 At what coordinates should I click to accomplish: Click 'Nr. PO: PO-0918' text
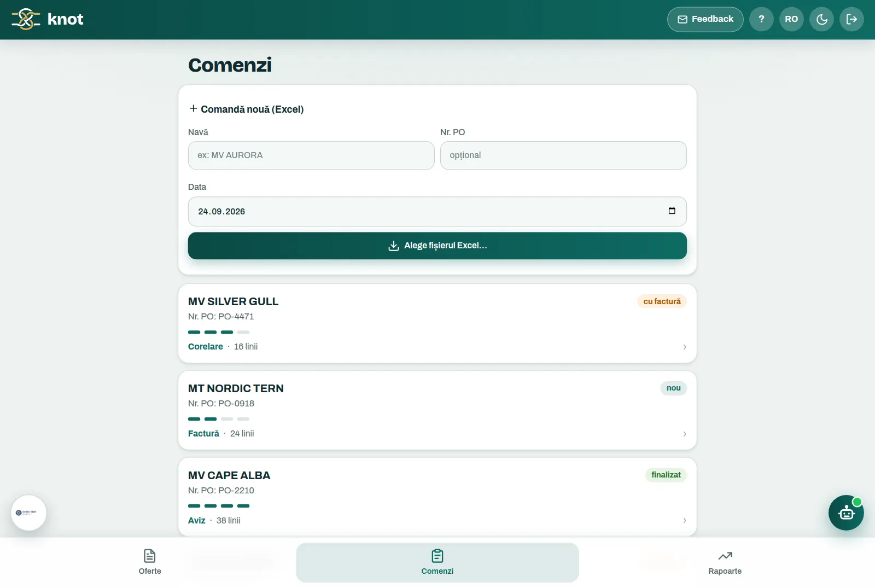pos(221,404)
